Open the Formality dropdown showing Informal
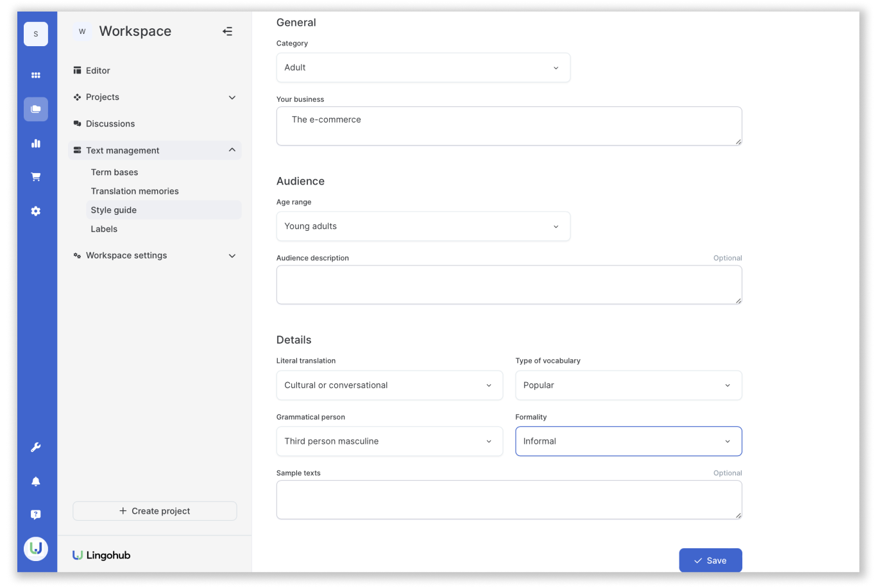The height and width of the screenshot is (588, 877). 629,441
